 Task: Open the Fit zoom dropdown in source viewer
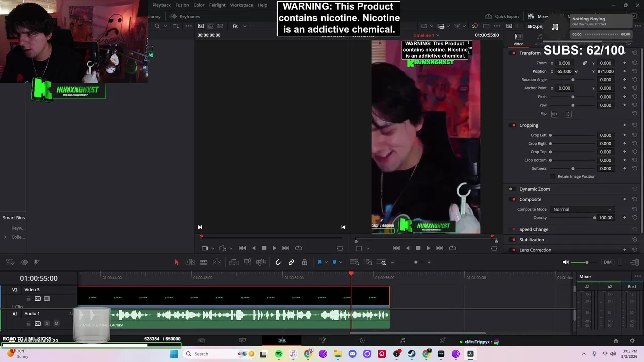coord(239,26)
